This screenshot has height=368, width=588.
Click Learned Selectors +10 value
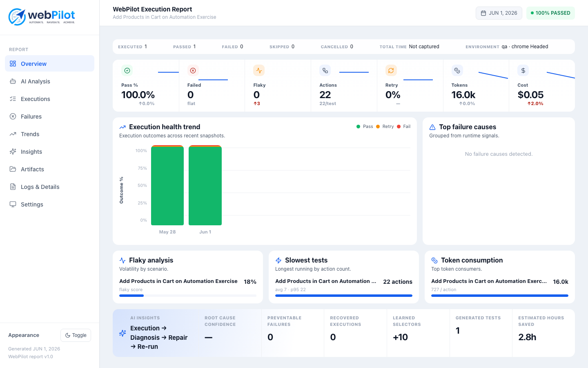pyautogui.click(x=400, y=337)
